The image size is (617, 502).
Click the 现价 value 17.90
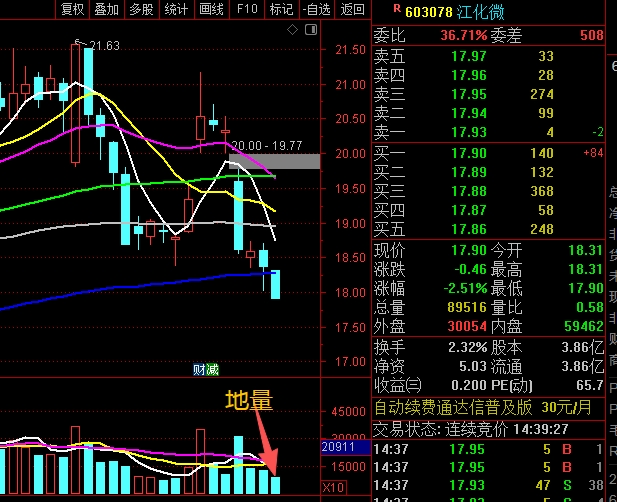469,250
